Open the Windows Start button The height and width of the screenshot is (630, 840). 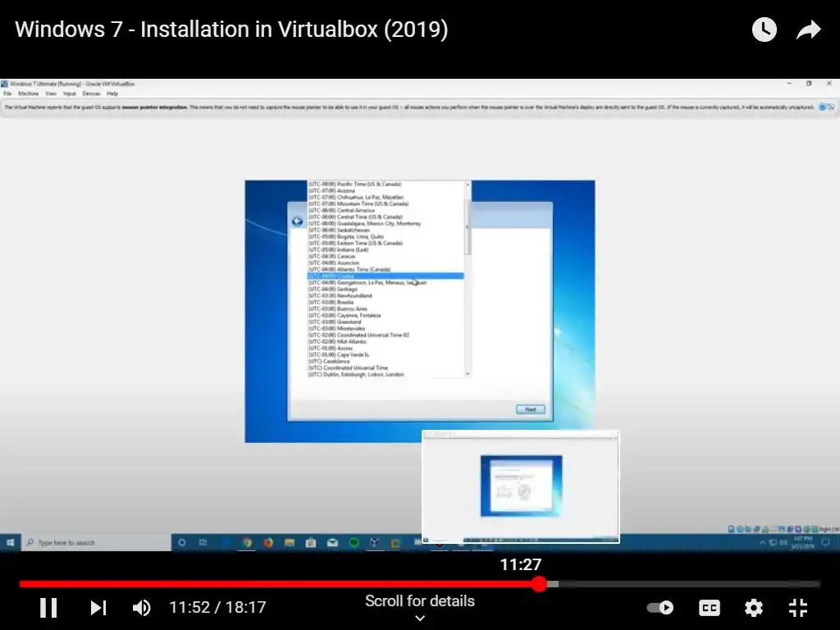[x=10, y=543]
